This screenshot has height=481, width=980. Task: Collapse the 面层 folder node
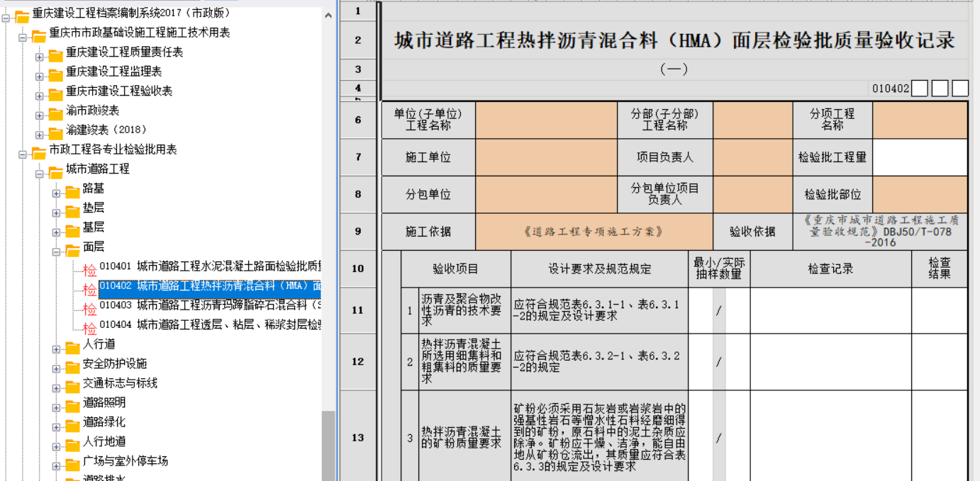[x=56, y=251]
